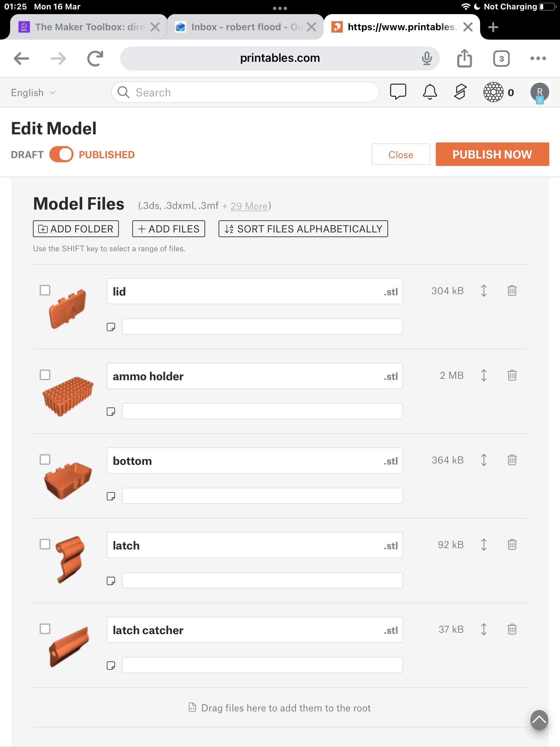This screenshot has height=747, width=560.
Task: Open the user avatar account menu
Action: [x=540, y=92]
